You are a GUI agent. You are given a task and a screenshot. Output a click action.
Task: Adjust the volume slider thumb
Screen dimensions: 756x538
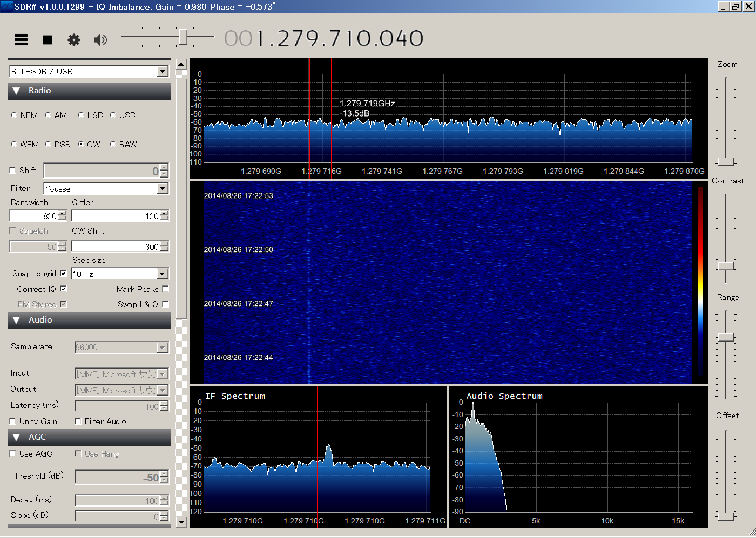tap(184, 37)
